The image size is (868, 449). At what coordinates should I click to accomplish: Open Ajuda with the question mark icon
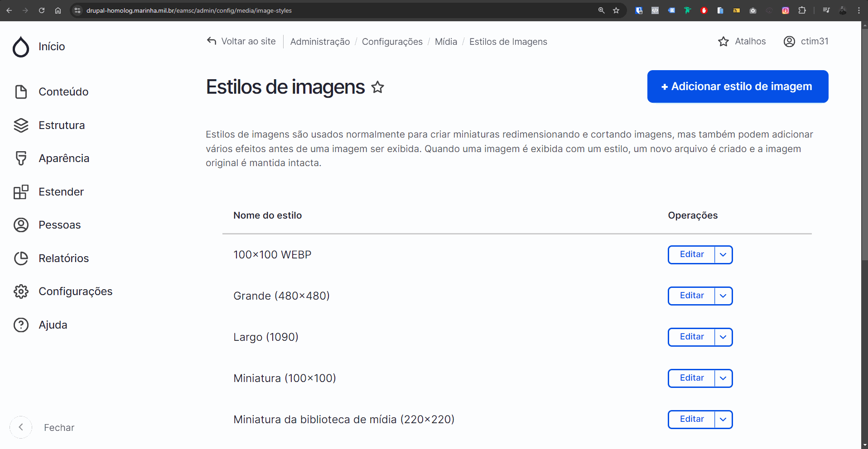point(21,325)
